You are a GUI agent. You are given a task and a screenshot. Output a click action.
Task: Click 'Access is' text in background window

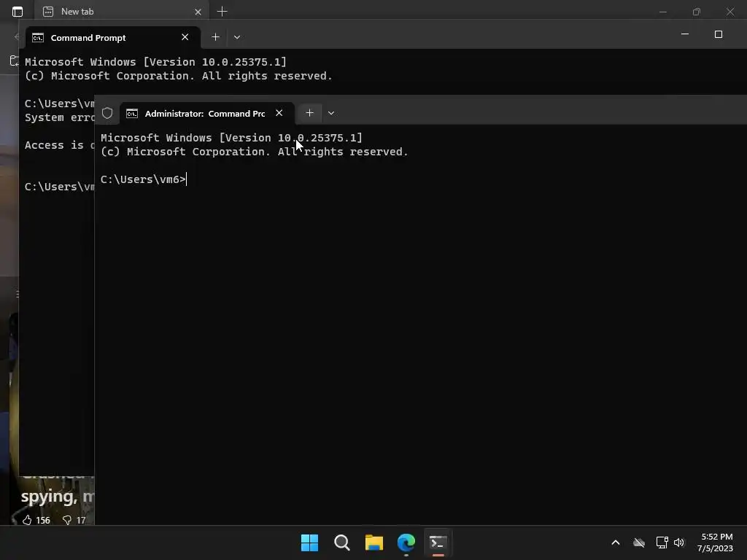click(54, 145)
